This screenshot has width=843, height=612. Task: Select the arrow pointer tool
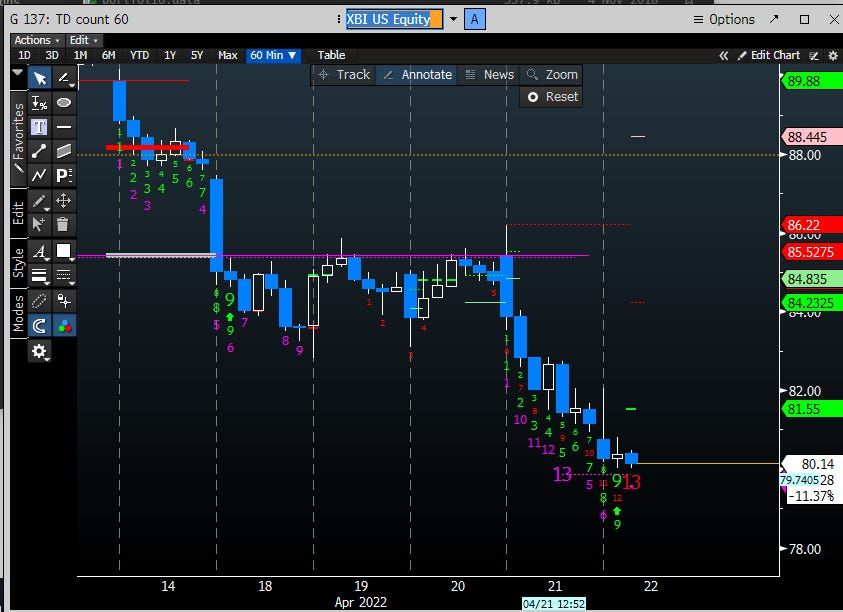(39, 79)
